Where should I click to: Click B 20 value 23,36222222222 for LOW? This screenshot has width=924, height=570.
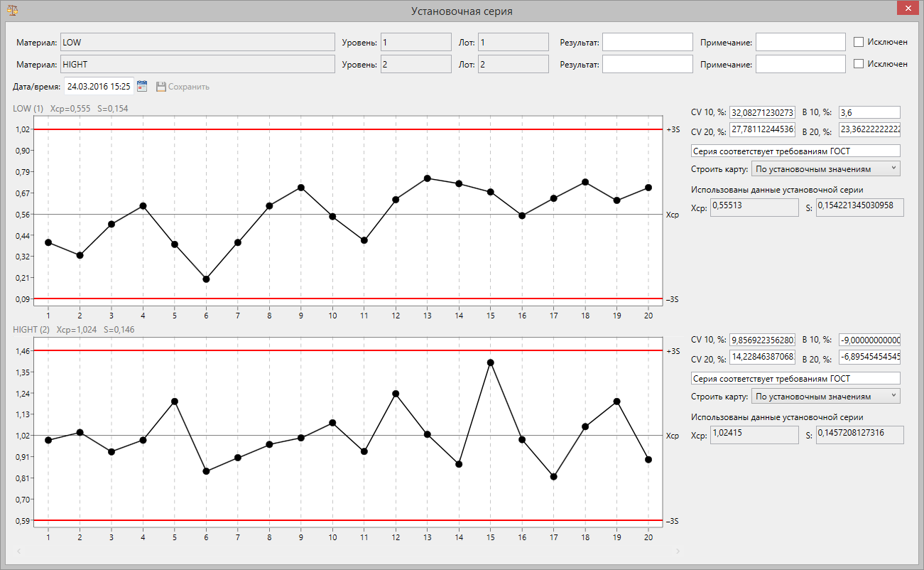(x=869, y=129)
